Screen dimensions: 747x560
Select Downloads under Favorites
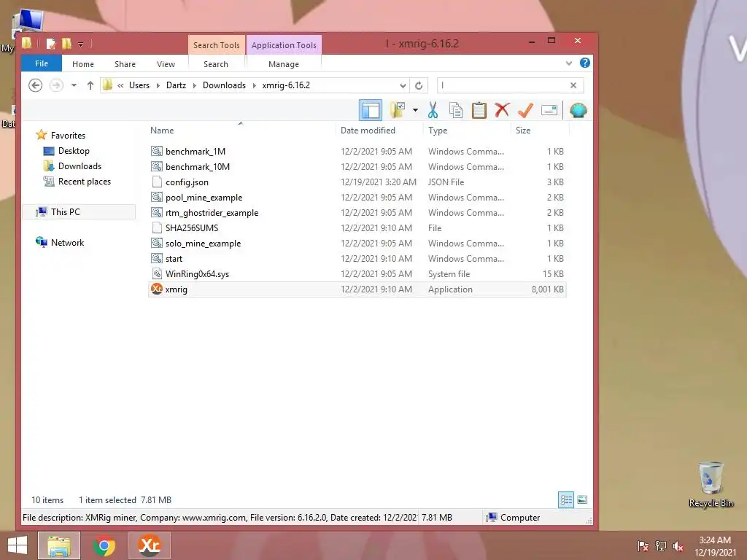80,166
